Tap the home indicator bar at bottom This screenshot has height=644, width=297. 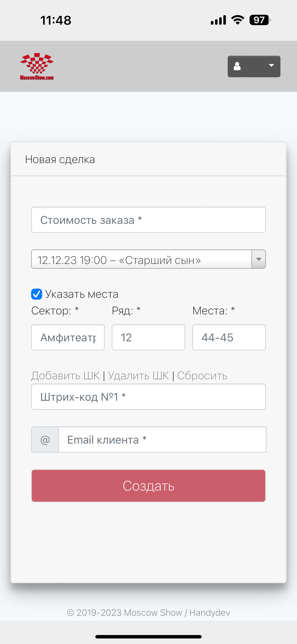[148, 636]
